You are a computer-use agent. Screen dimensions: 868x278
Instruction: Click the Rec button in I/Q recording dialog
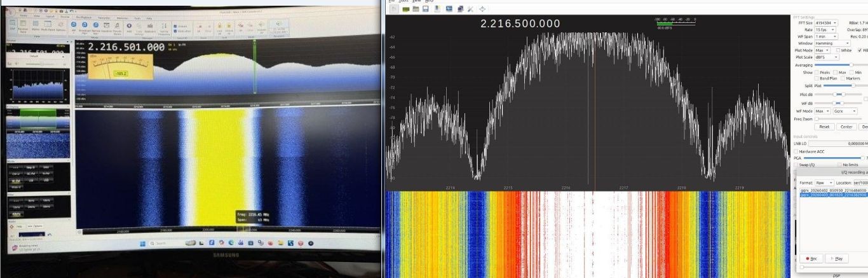coord(811,258)
